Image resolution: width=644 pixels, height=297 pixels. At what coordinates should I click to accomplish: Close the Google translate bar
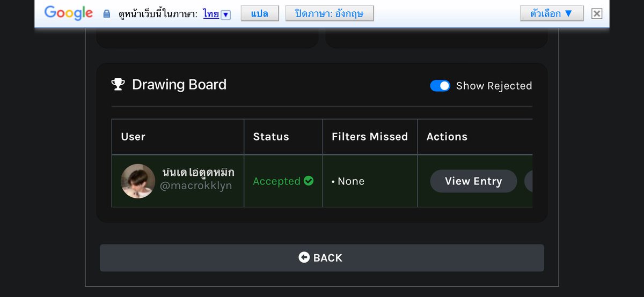(x=597, y=14)
